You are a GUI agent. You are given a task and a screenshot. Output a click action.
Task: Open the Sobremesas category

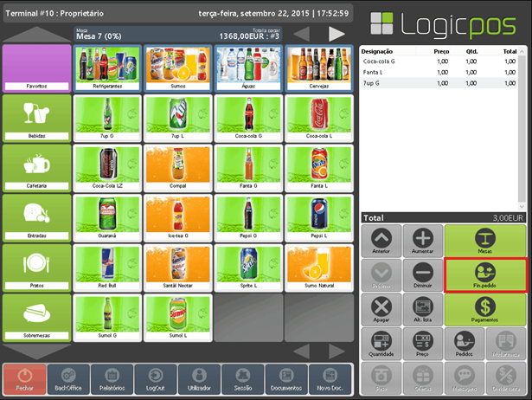(36, 317)
